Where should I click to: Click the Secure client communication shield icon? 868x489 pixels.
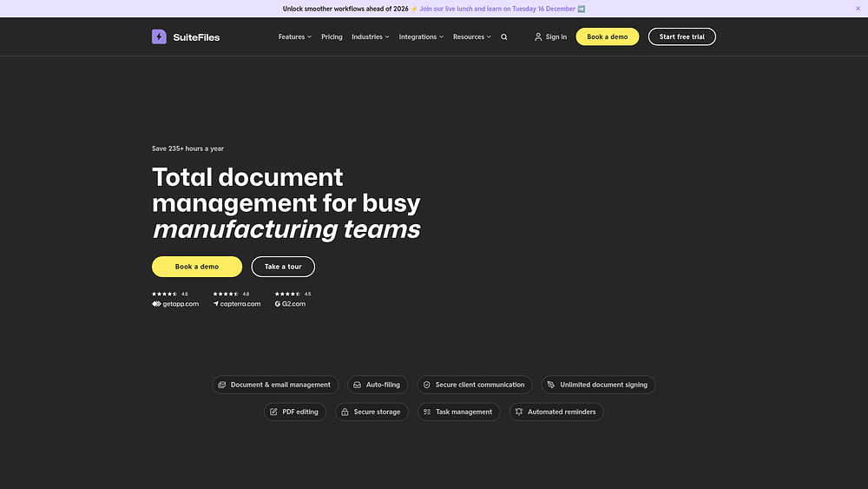pyautogui.click(x=427, y=385)
